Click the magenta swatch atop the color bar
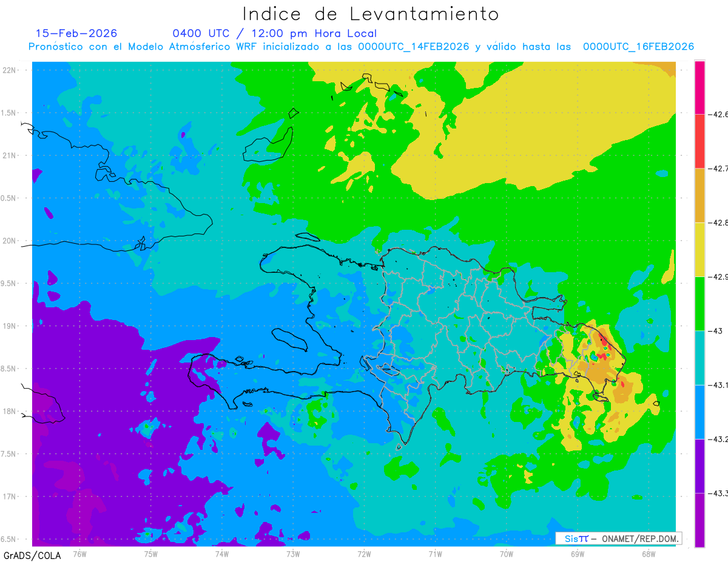 [x=699, y=87]
